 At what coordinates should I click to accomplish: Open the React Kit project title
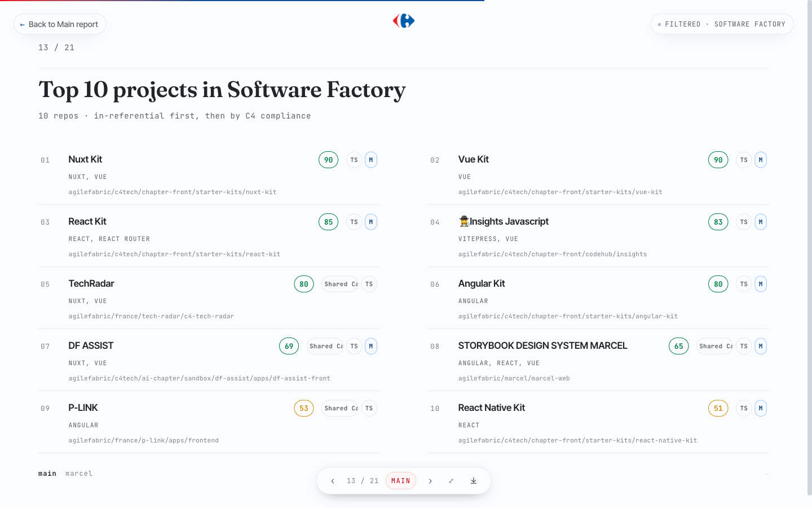pos(87,221)
